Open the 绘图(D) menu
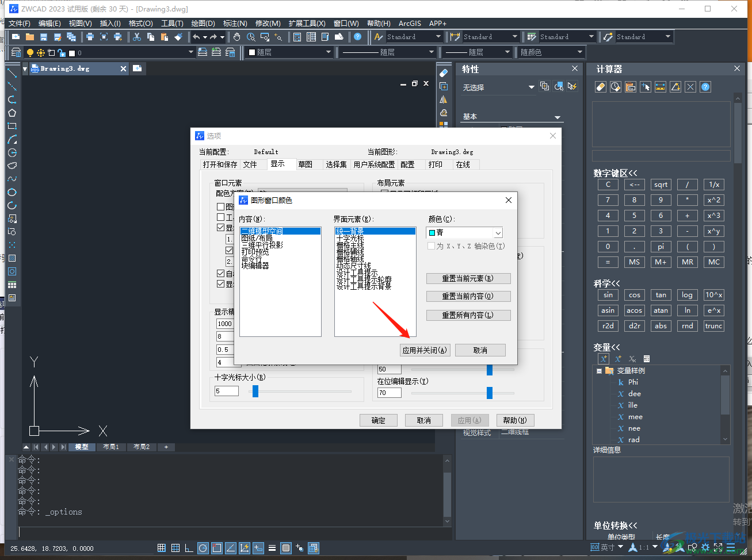This screenshot has height=560, width=752. click(203, 24)
